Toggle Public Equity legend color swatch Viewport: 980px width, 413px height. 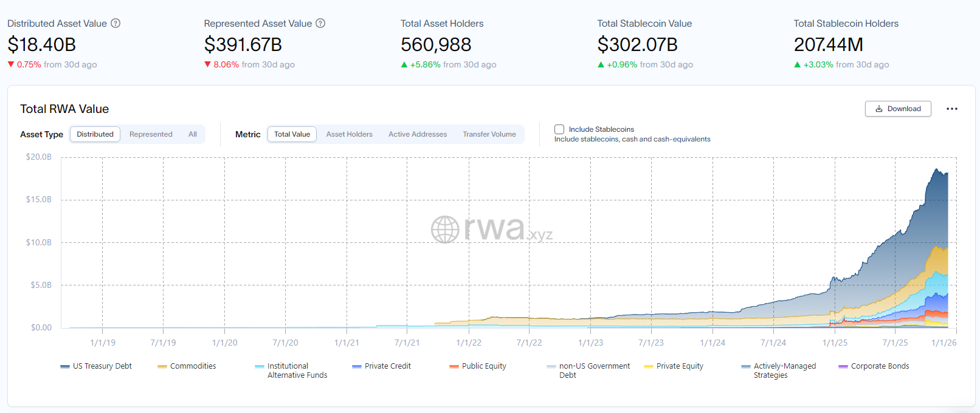point(454,367)
